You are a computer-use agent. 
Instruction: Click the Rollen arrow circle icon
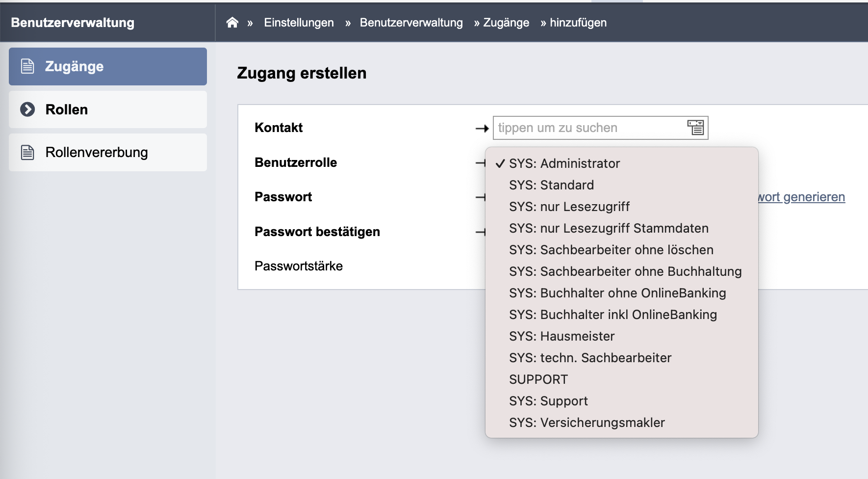[27, 109]
